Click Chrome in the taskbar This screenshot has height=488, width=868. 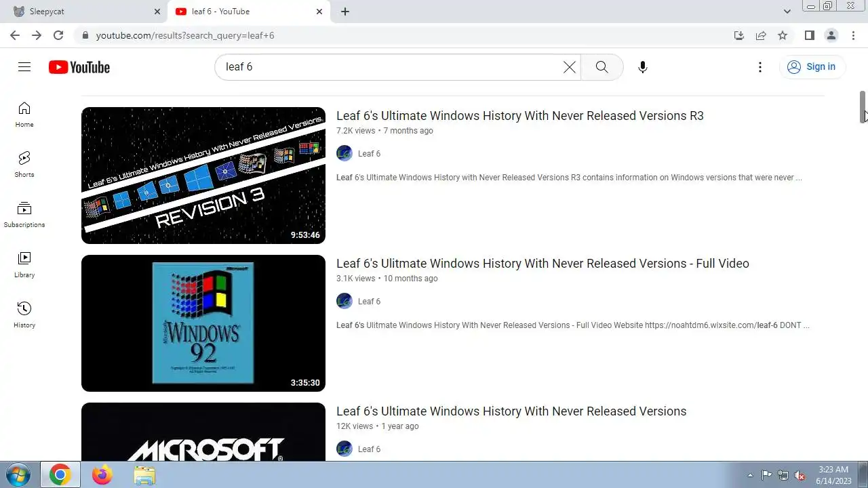point(60,474)
